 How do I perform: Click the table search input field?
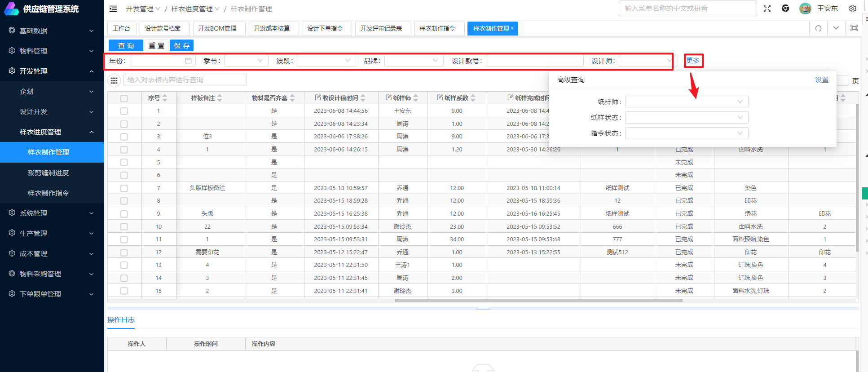tap(185, 80)
